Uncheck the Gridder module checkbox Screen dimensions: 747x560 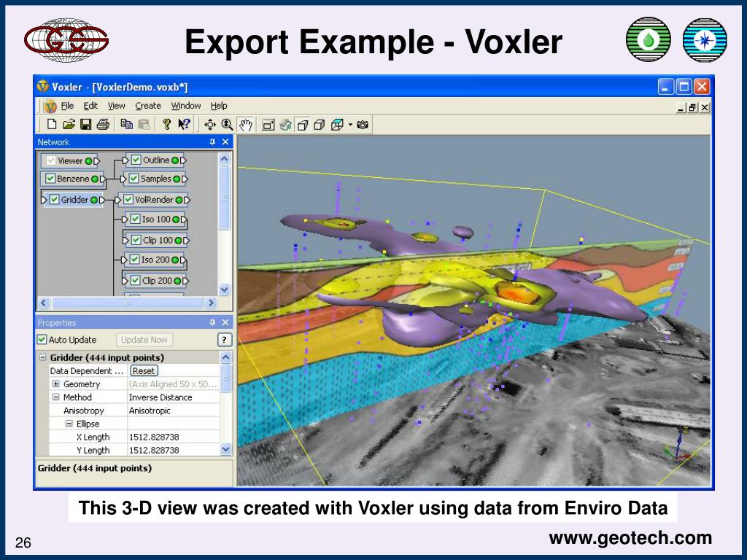[54, 200]
